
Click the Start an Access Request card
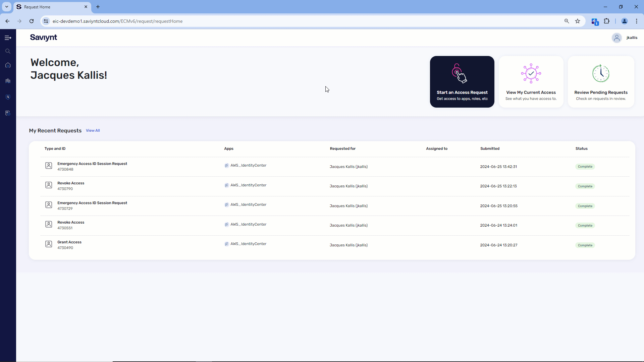(x=462, y=81)
